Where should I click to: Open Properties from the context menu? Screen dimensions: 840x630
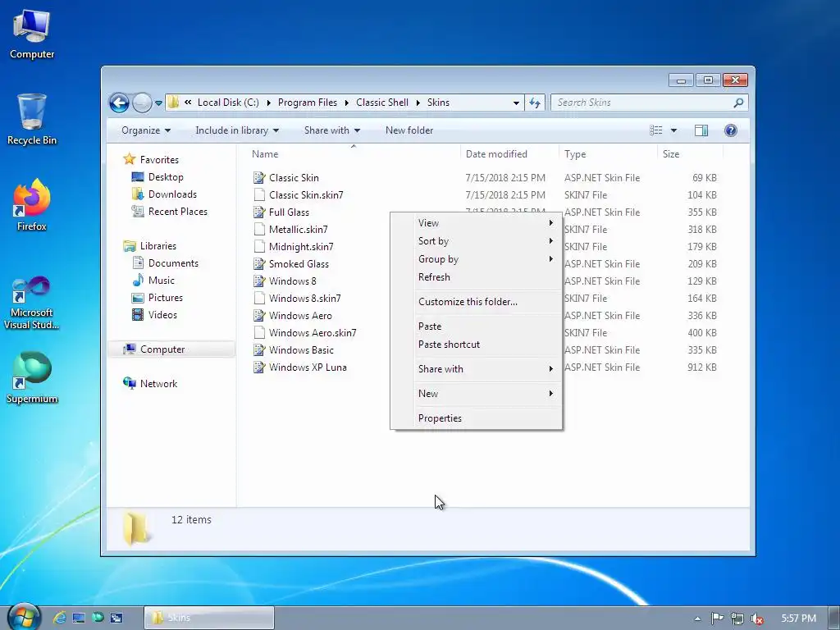coord(477,418)
